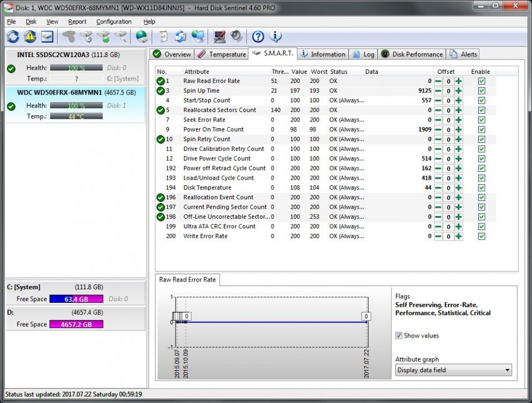Uncheck Enable for Spin Up Time

[482, 91]
